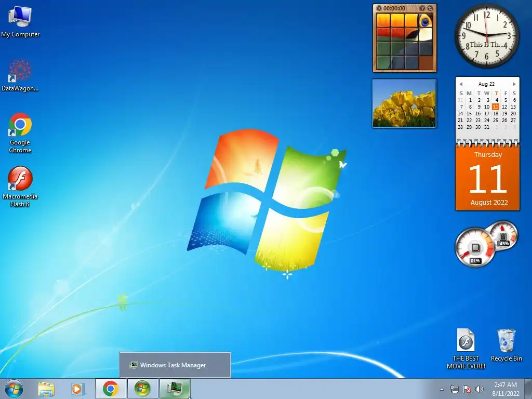The image size is (532, 399).
Task: Open the volume speaker tray icon
Action: coord(479,389)
